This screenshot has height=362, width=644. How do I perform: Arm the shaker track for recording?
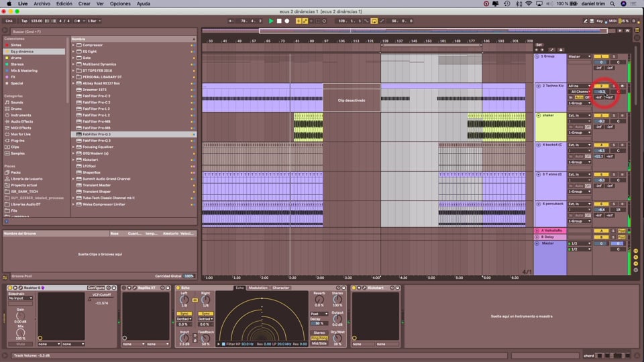[x=623, y=115]
